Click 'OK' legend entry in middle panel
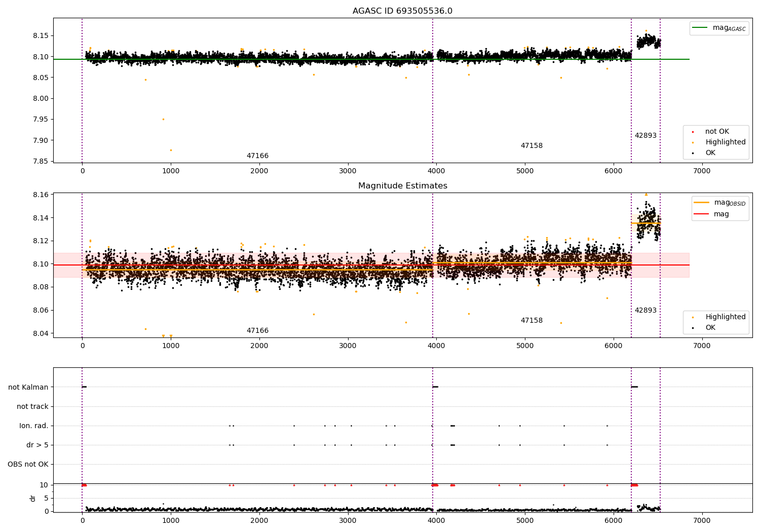Viewport: 760px width, 532px height. coord(703,328)
